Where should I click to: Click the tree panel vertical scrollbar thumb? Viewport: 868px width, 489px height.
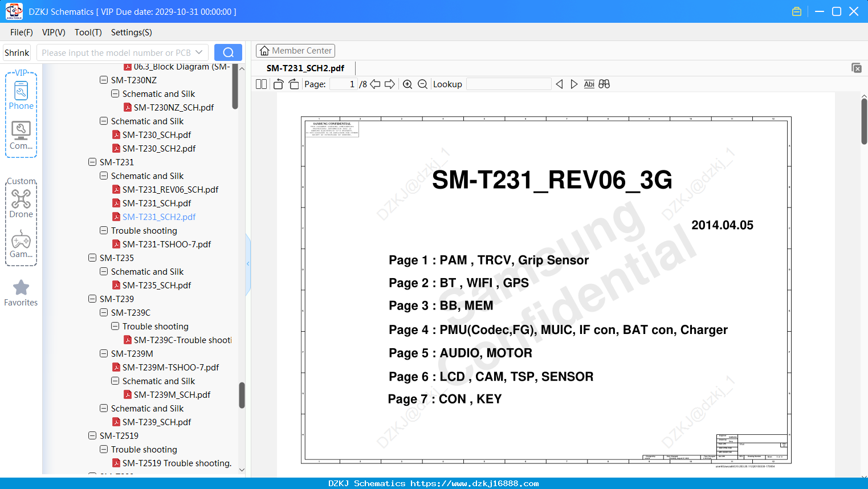(x=242, y=395)
